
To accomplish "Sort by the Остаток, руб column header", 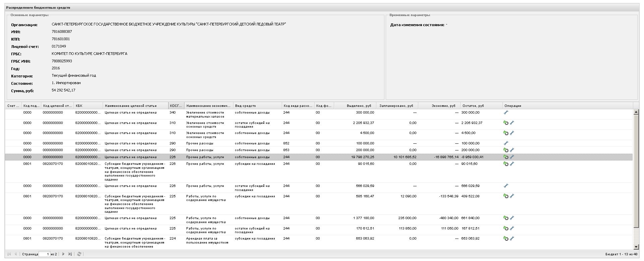I will click(x=481, y=106).
